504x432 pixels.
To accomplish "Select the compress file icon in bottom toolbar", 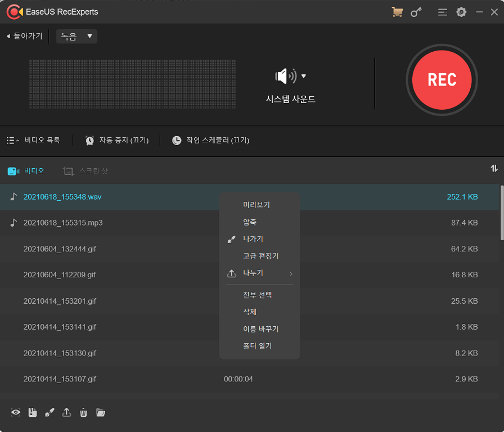I will [33, 412].
